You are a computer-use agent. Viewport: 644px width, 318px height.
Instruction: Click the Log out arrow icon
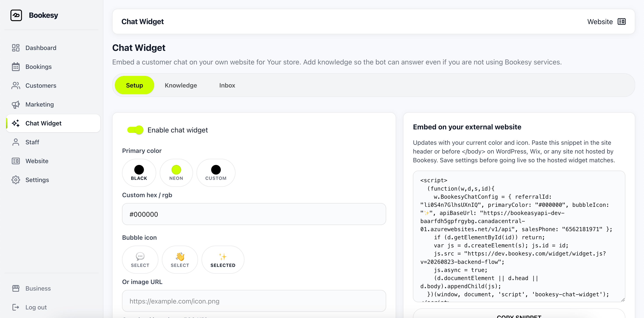(x=16, y=307)
